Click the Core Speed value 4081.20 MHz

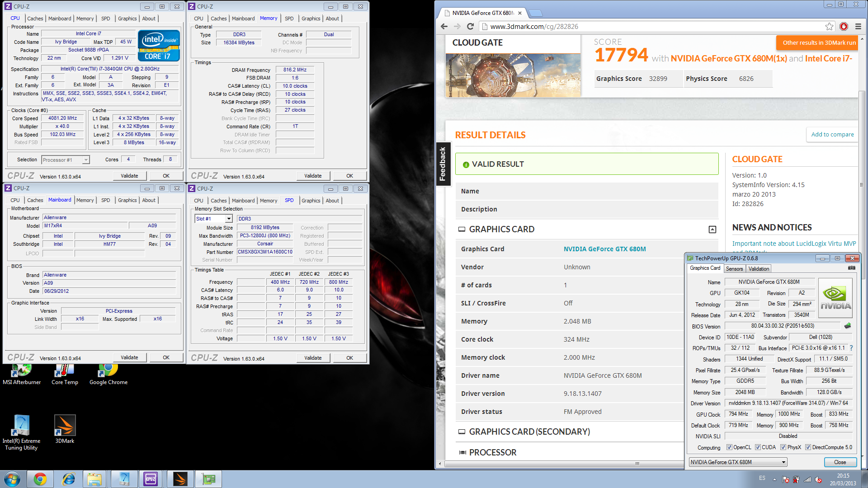point(63,118)
